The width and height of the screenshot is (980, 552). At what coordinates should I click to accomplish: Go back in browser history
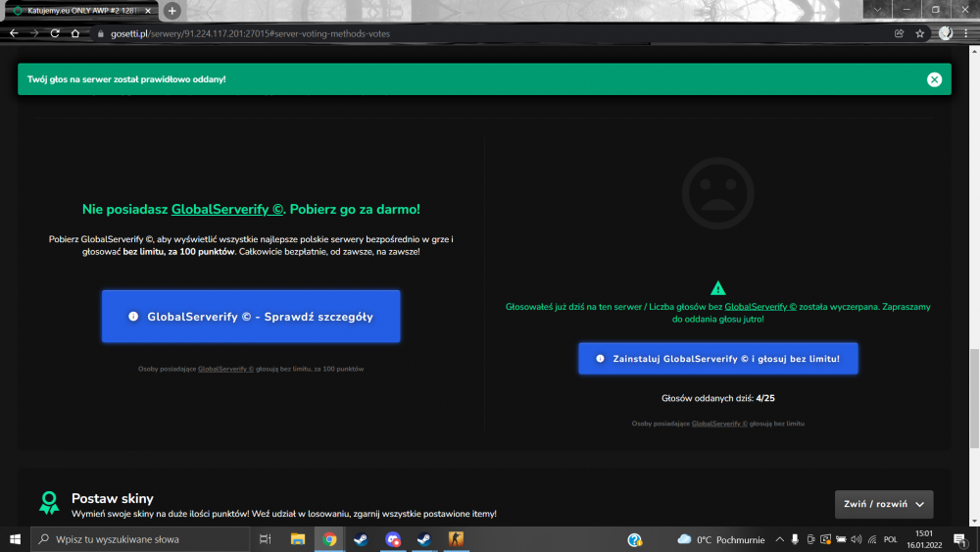click(x=14, y=33)
